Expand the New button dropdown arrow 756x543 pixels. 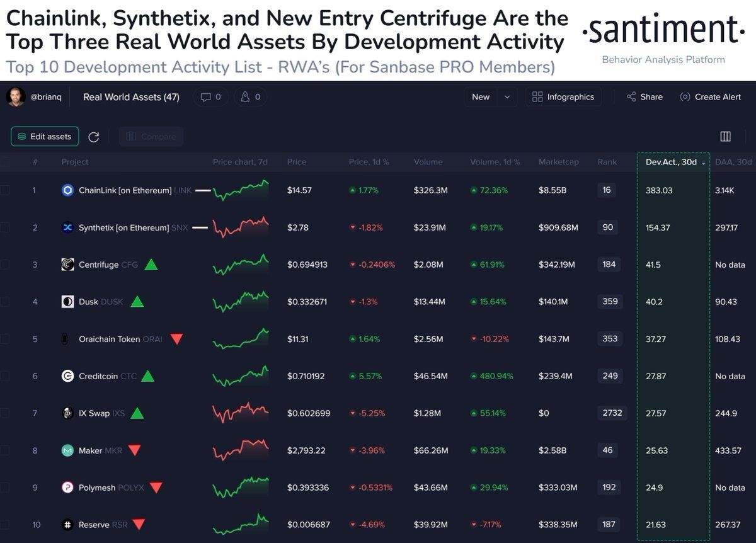(x=507, y=97)
